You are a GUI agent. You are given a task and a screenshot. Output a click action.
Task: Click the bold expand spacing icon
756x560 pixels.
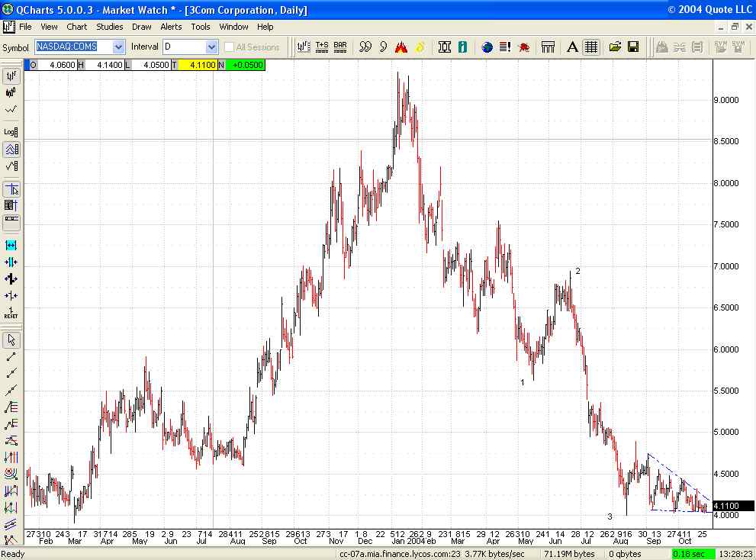(11, 278)
